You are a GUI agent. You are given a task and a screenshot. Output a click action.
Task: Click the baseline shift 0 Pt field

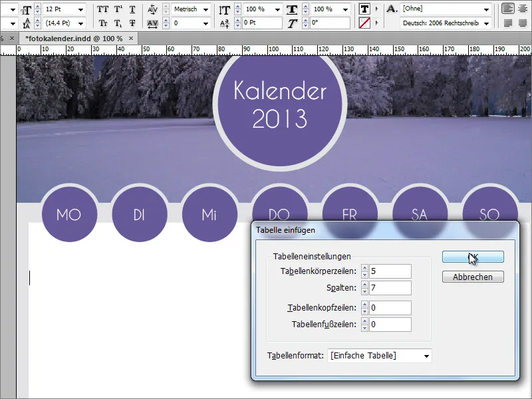tap(261, 23)
